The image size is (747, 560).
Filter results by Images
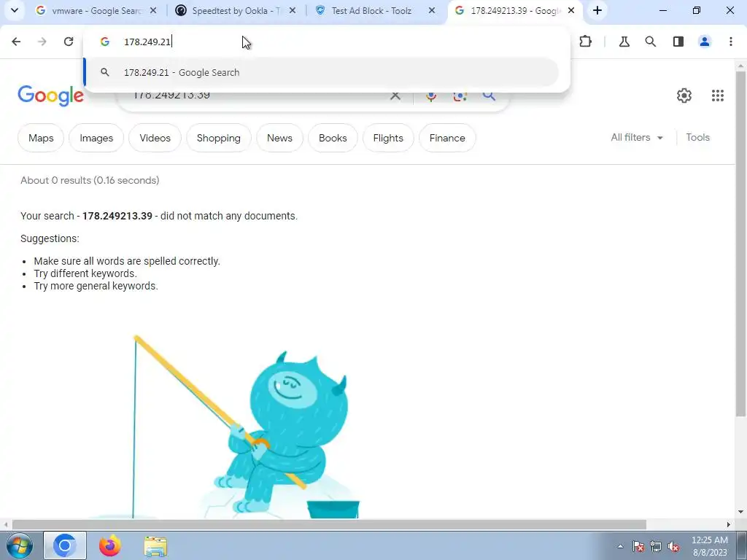96,138
